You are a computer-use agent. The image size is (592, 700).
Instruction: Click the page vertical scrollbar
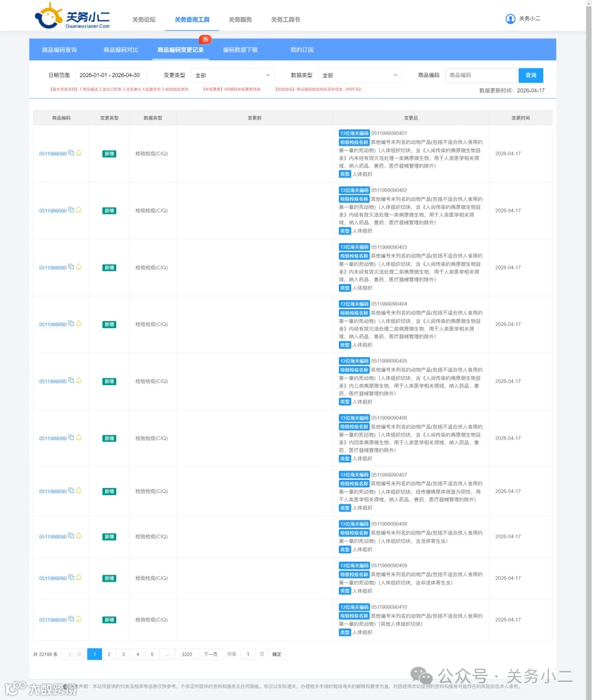(589, 350)
